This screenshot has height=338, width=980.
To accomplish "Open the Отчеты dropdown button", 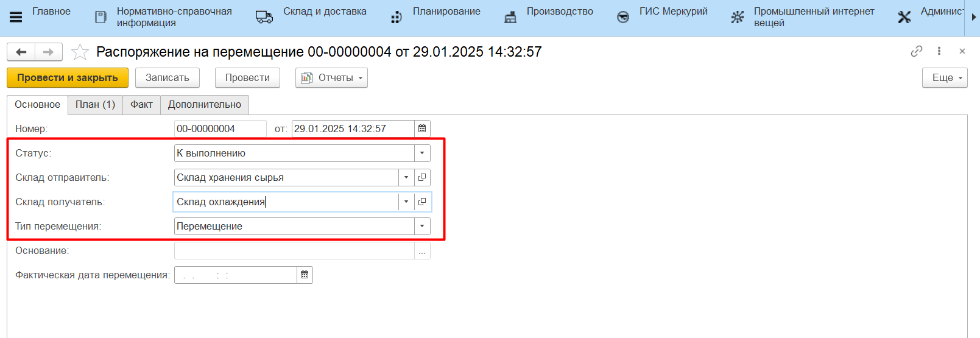I will (x=331, y=78).
